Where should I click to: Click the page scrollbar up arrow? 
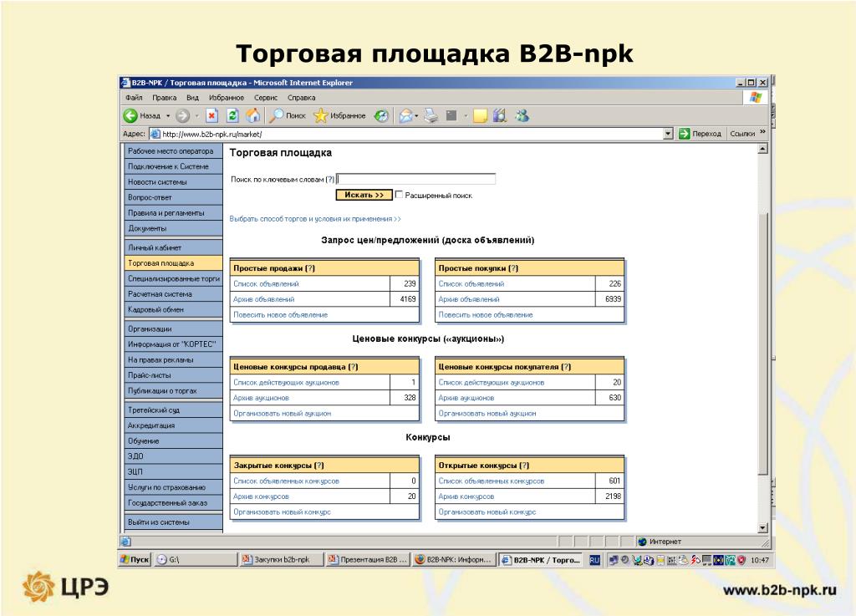pyautogui.click(x=763, y=149)
